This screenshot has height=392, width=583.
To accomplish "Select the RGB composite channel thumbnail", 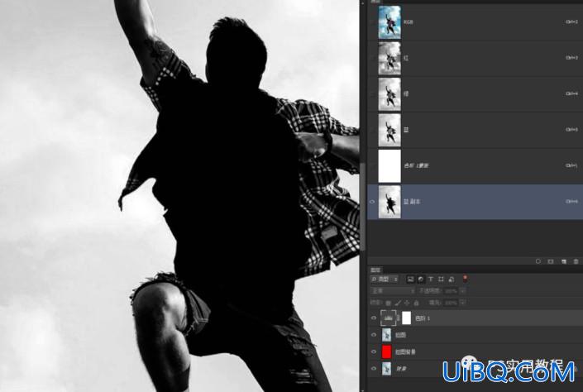I will pyautogui.click(x=389, y=22).
